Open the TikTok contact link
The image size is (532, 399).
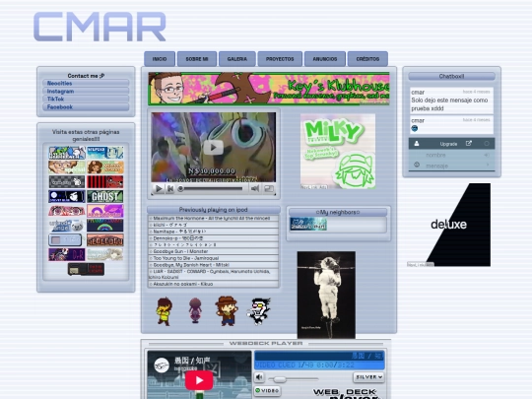86,99
